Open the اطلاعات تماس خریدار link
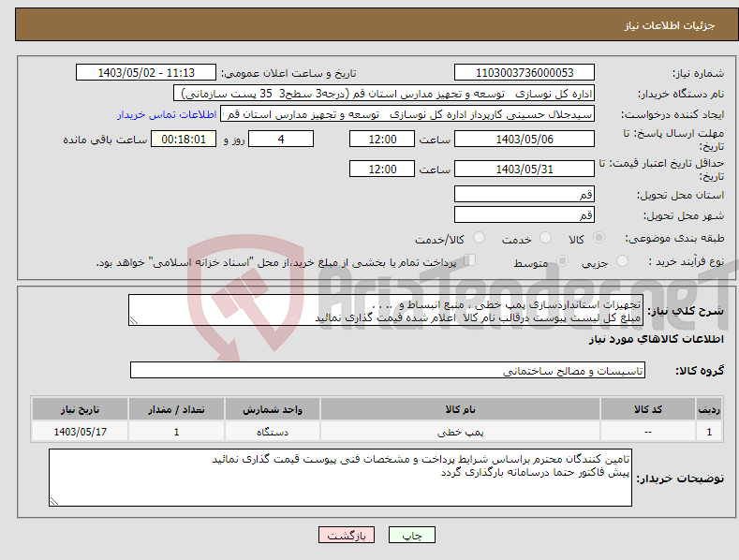This screenshot has height=560, width=739. pos(167,114)
